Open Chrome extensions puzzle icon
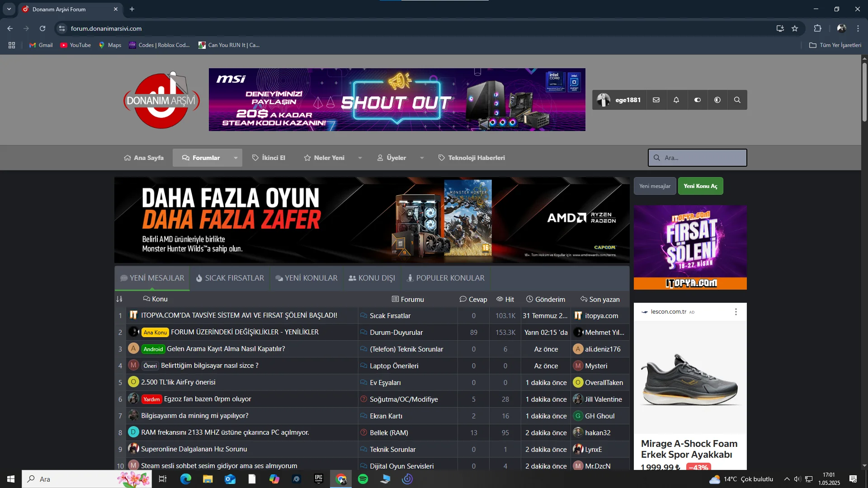 817,28
